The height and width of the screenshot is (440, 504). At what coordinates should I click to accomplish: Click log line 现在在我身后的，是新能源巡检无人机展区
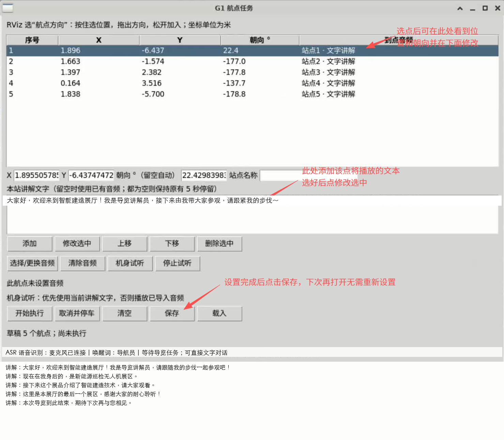point(72,377)
